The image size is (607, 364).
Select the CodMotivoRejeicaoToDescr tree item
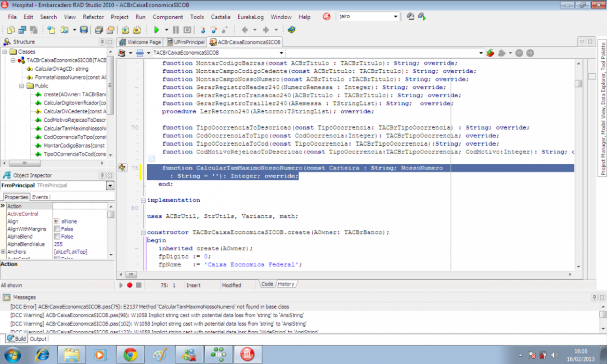coord(75,120)
